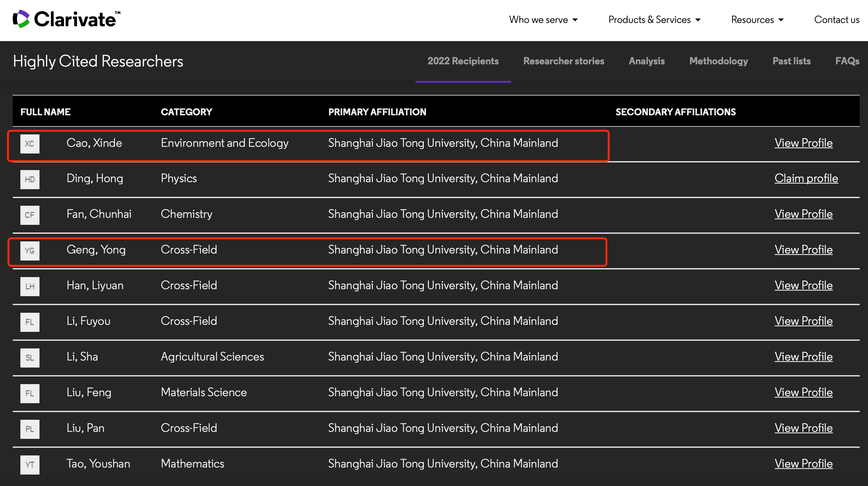Click the CF avatar for Fan, Chunhai
The image size is (868, 486).
30,215
